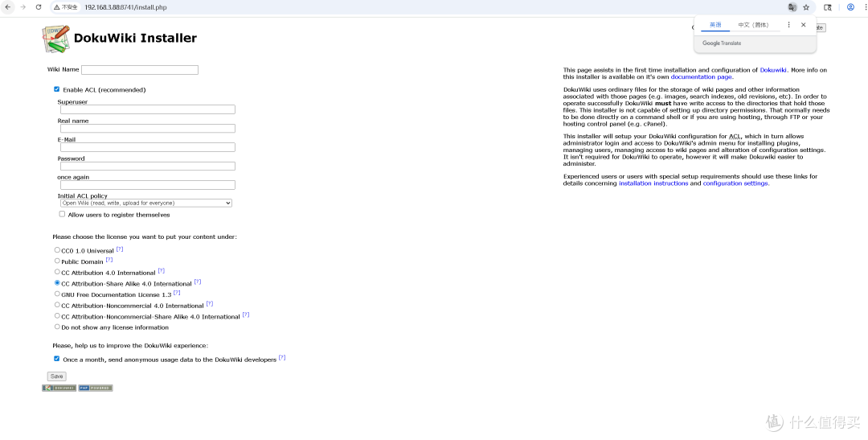Viewport: 868px width, 440px height.
Task: Bookmark this page with the star icon
Action: (806, 7)
